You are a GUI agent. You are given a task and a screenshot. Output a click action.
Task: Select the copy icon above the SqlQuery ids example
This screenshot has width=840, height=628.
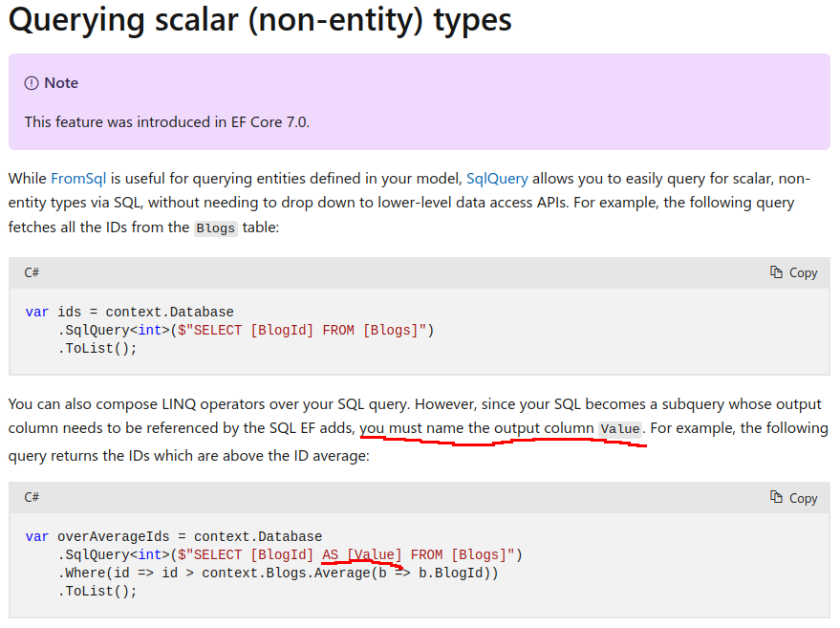click(775, 272)
